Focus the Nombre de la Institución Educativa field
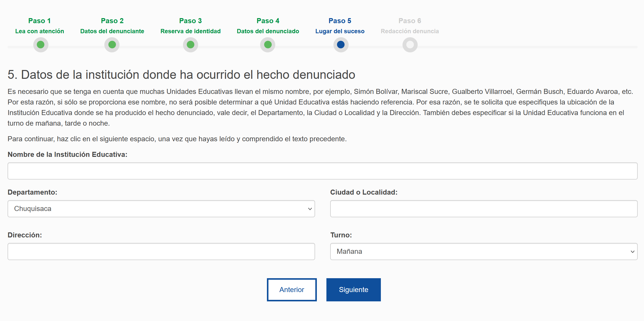 322,171
